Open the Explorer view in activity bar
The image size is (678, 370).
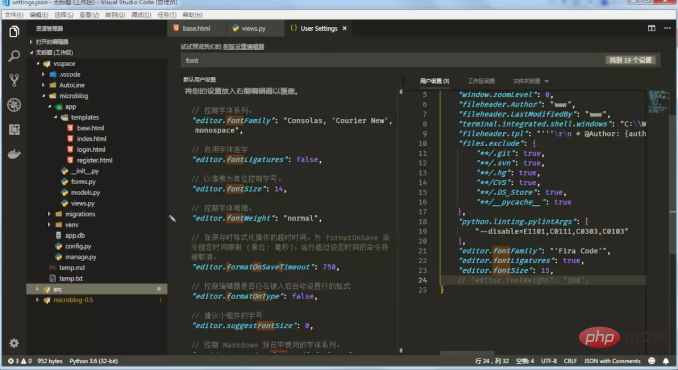[x=14, y=32]
